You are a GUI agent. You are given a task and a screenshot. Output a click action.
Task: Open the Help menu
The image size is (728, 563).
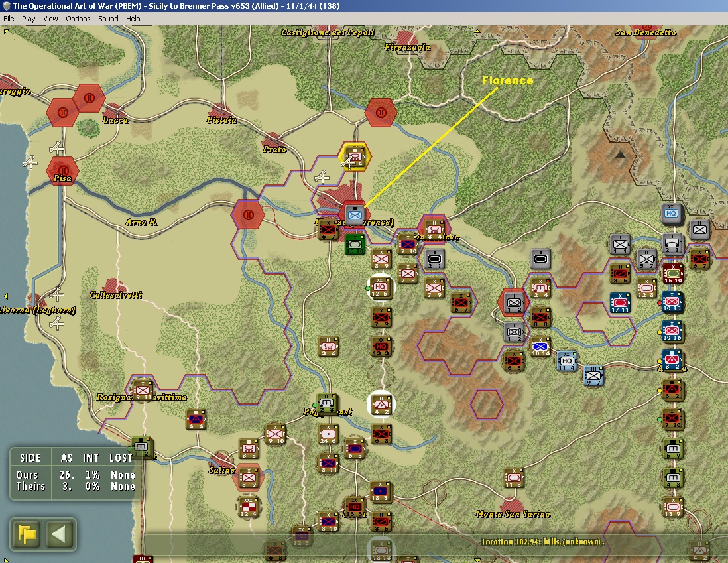pyautogui.click(x=133, y=19)
